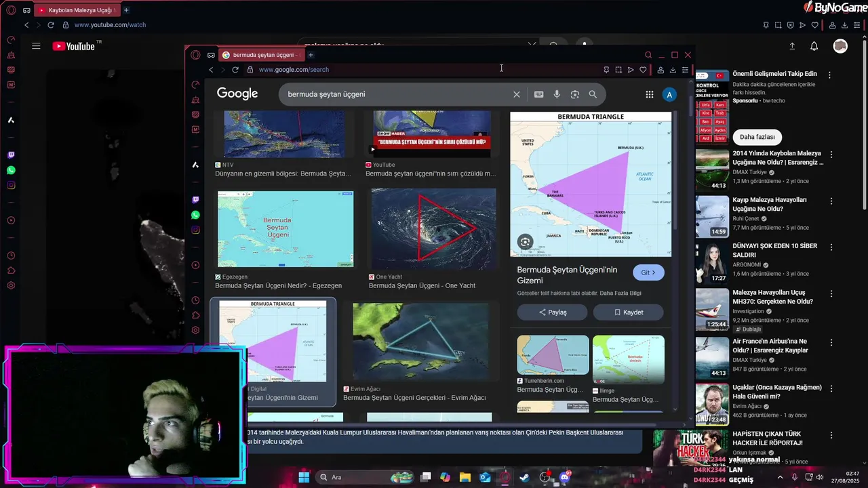
Task: Open options for HAPİSTEN ÇIKAN TÜRK HACKER video
Action: [831, 434]
